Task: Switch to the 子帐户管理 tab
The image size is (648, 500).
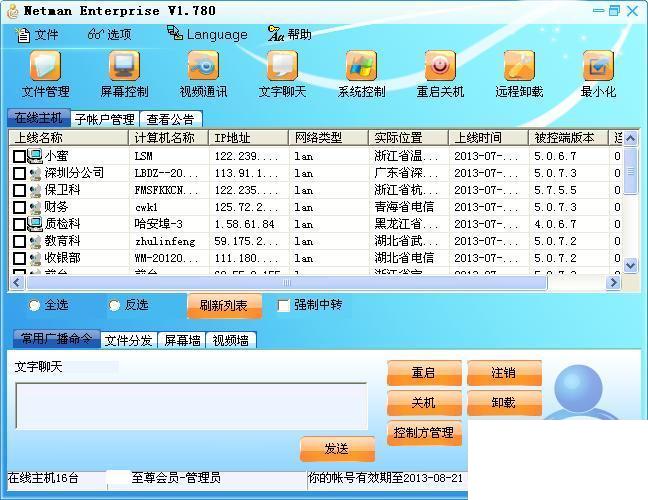Action: [x=105, y=119]
